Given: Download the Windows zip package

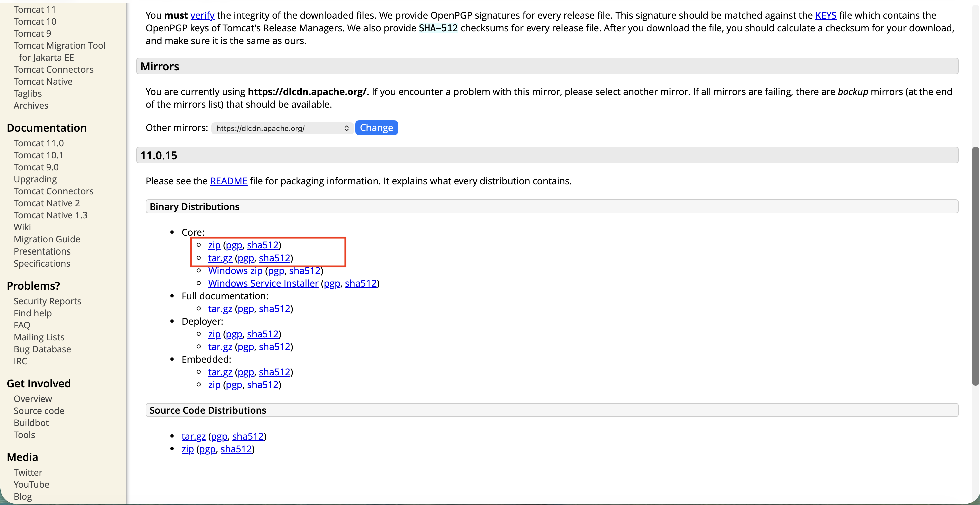Looking at the screenshot, I should [235, 271].
